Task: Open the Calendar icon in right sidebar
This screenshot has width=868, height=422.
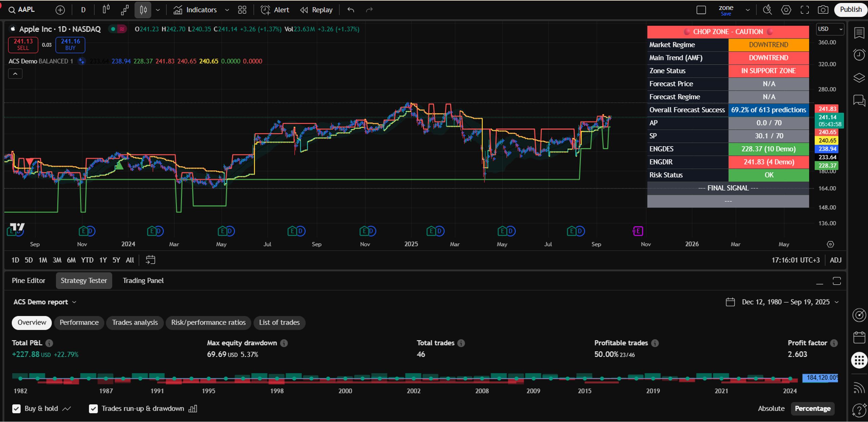Action: (x=859, y=338)
